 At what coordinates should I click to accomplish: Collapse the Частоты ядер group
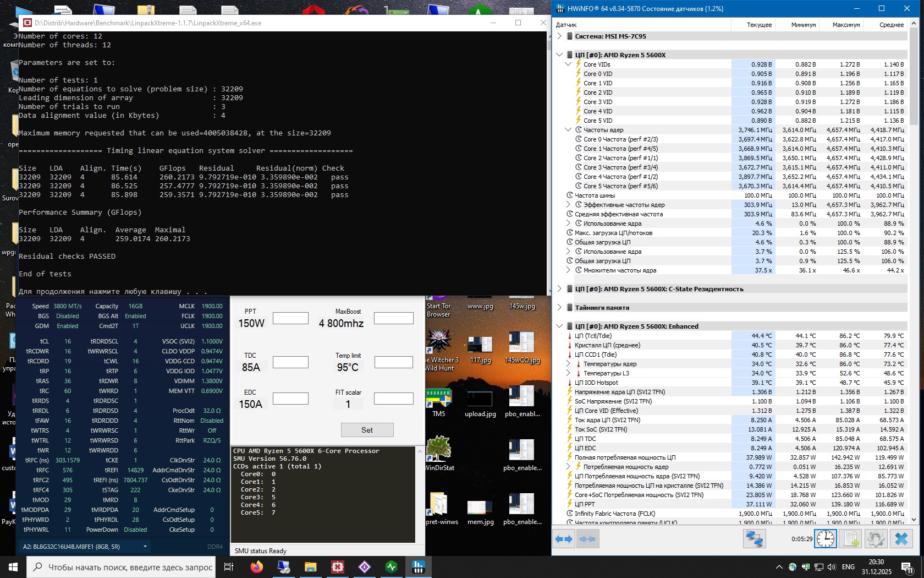click(568, 130)
